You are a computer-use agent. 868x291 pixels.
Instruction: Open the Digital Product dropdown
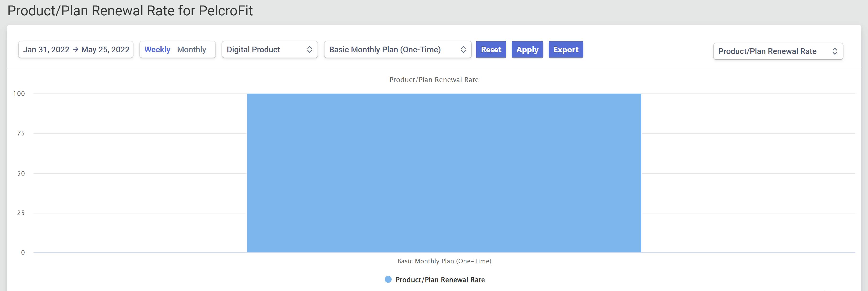coord(269,49)
